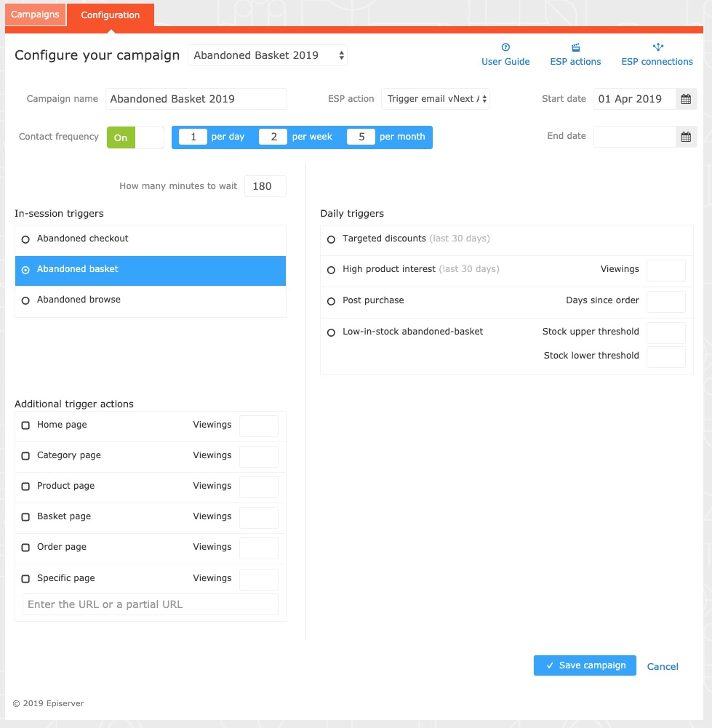Open the End date calendar picker
This screenshot has width=712, height=728.
pyautogui.click(x=686, y=137)
